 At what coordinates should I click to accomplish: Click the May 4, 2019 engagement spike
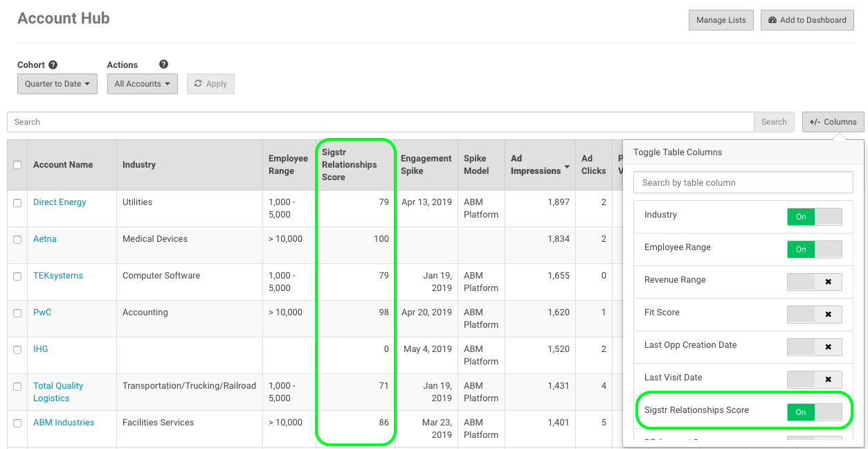point(428,349)
